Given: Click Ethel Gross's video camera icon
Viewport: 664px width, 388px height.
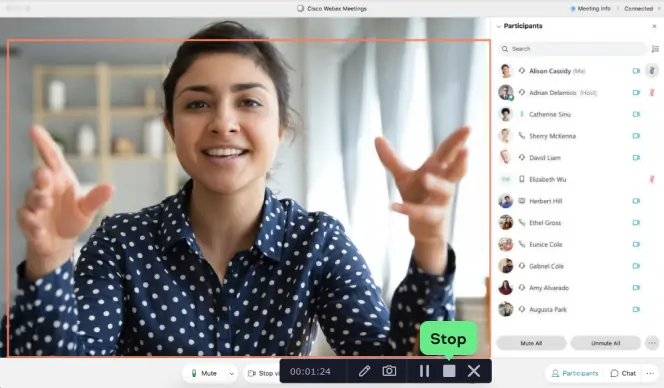Looking at the screenshot, I should point(636,222).
